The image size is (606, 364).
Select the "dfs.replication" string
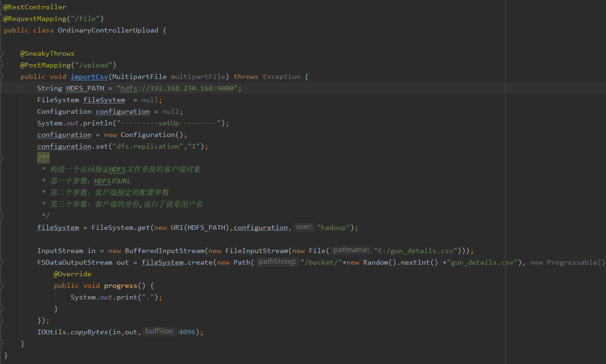click(148, 146)
